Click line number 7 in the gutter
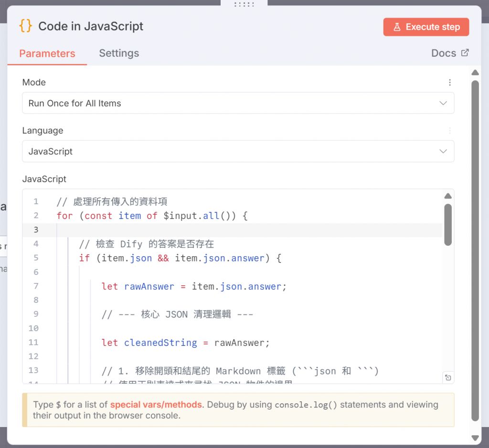This screenshot has height=448, width=489. coord(36,286)
